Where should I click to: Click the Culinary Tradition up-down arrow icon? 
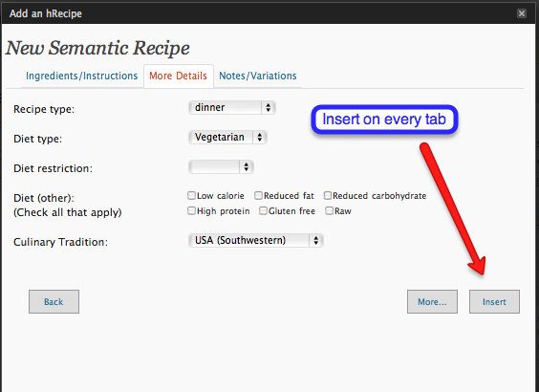(x=316, y=240)
